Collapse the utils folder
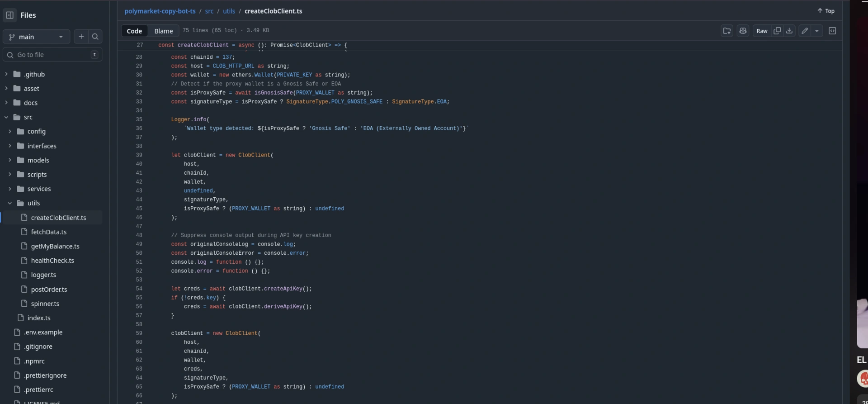Image resolution: width=868 pixels, height=404 pixels. (10, 203)
